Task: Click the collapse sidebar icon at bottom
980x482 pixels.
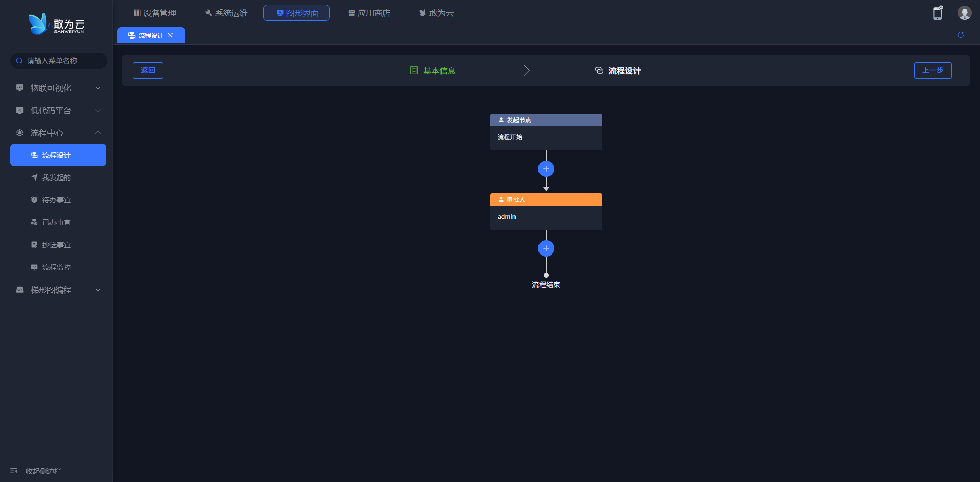Action: 14,471
